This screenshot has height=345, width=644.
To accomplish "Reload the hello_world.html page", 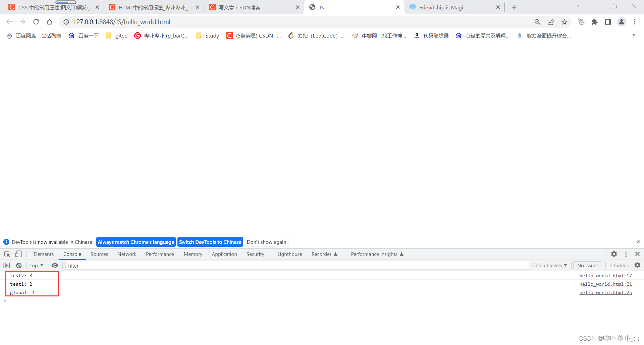I will [36, 22].
